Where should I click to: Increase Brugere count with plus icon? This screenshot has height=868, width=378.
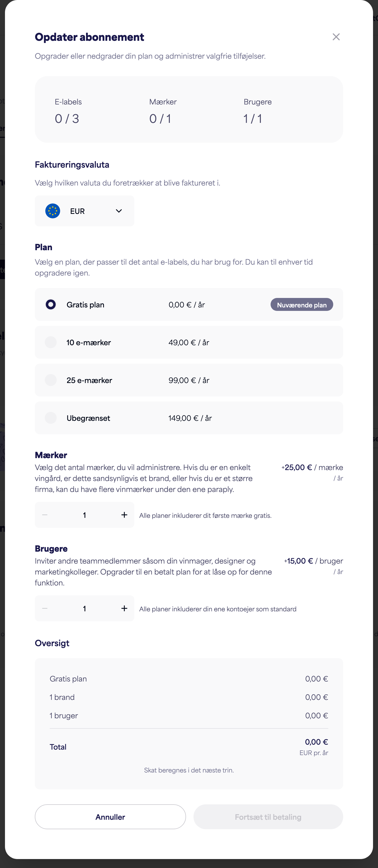(124, 608)
